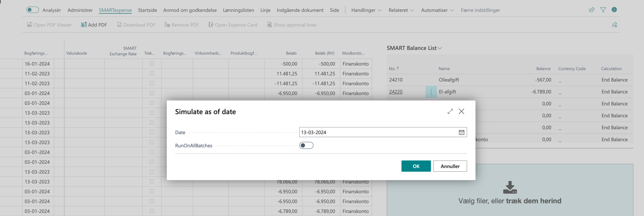Click into the Date input field
Screen dimensions: 644x216
coord(377,132)
